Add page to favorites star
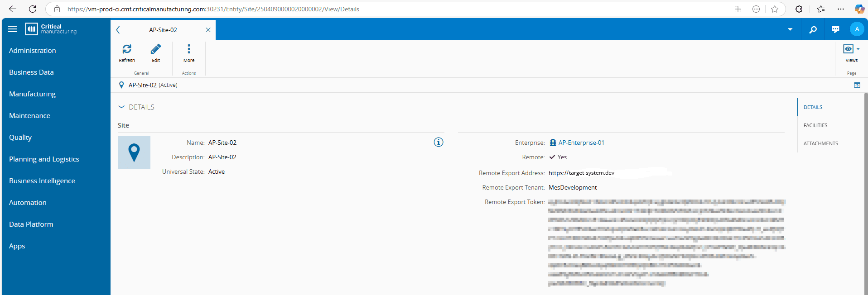The image size is (868, 295). [x=775, y=9]
